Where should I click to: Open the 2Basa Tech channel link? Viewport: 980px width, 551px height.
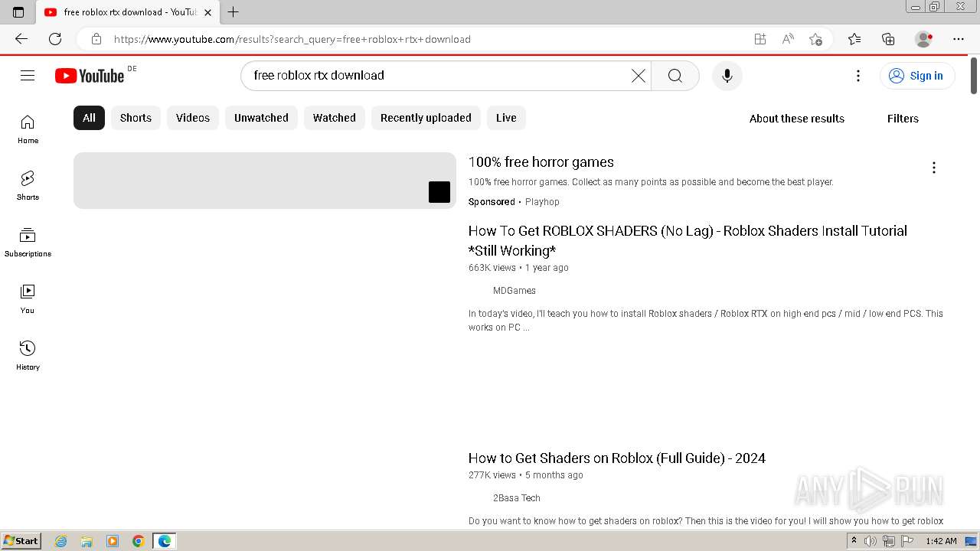(517, 498)
